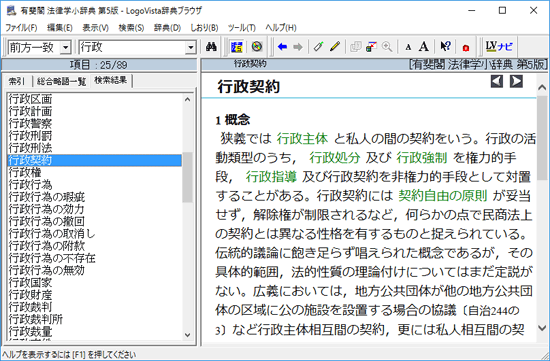Open the search term history dropdown arrow

coord(191,47)
